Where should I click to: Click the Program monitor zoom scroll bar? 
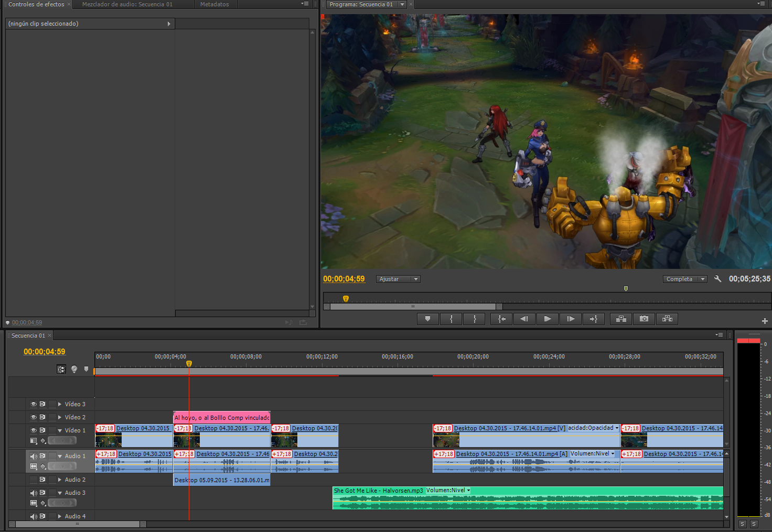click(x=413, y=307)
